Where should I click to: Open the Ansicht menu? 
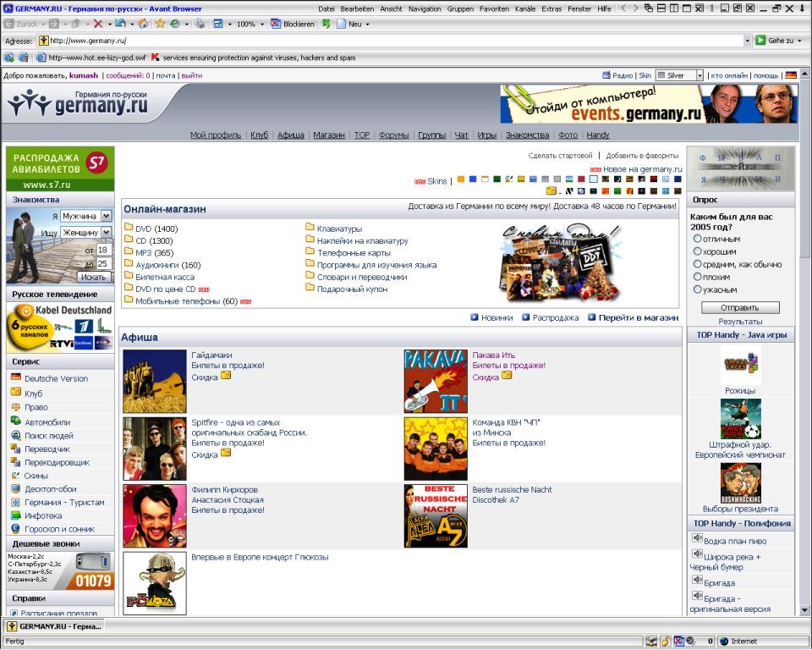(391, 8)
